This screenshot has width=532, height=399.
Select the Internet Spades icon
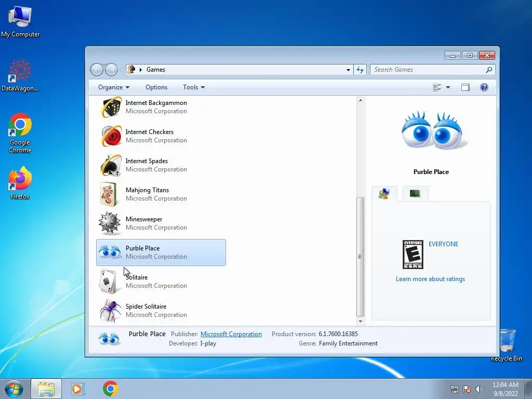point(111,165)
